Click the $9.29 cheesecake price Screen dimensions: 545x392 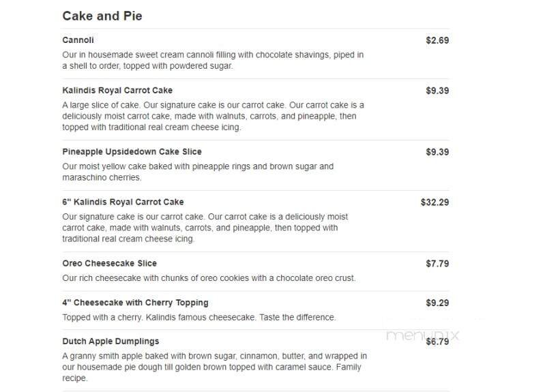tap(437, 303)
